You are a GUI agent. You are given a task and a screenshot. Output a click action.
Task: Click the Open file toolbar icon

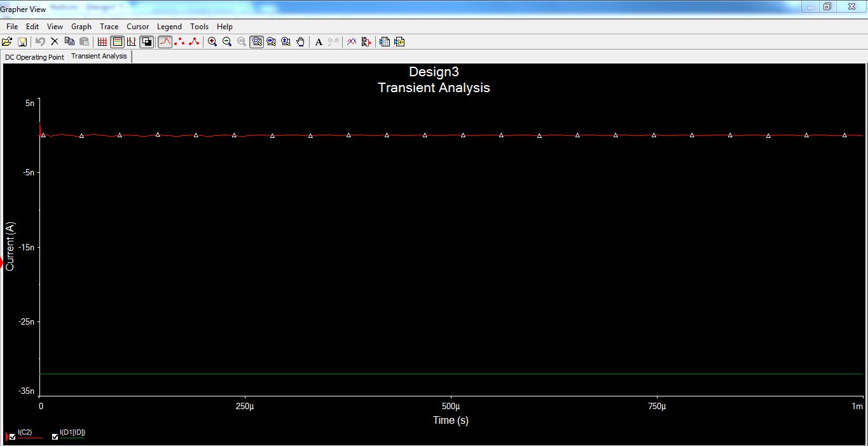(7, 42)
